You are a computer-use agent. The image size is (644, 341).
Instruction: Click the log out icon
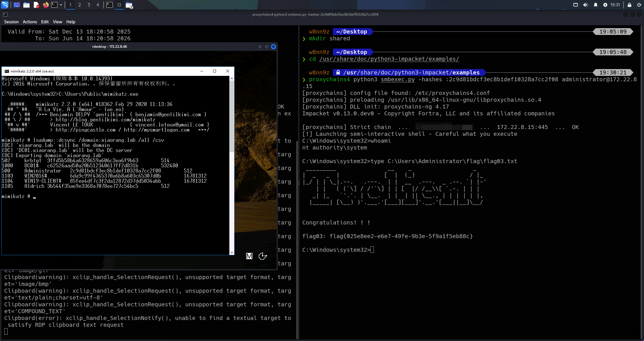639,5
